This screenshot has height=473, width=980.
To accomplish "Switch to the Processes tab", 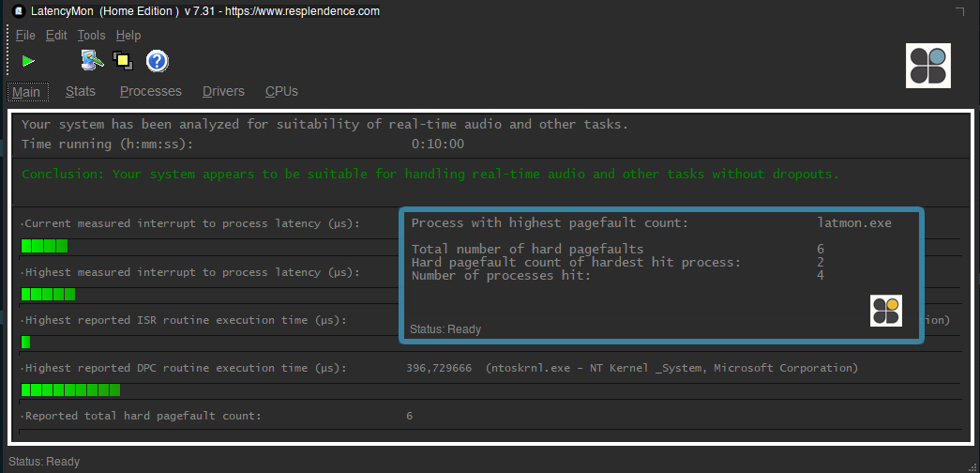I will [x=151, y=91].
